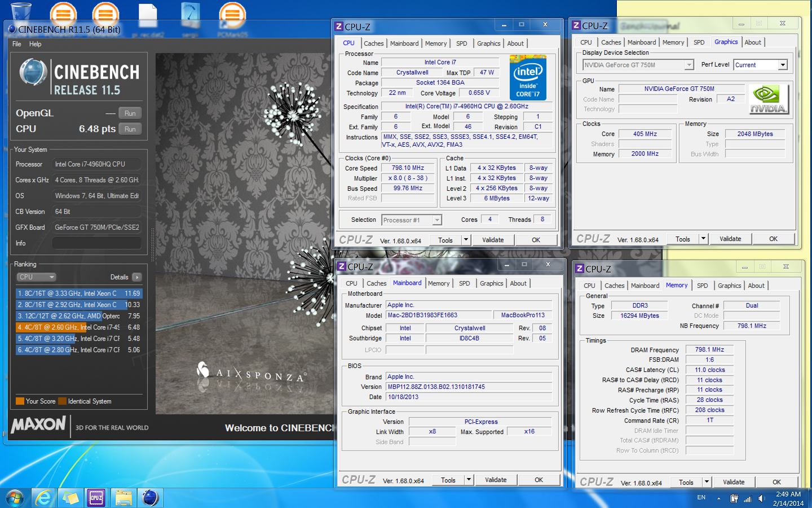Open SPD tab in the Graphics CPU-Z window
This screenshot has width=812, height=508.
[x=699, y=42]
